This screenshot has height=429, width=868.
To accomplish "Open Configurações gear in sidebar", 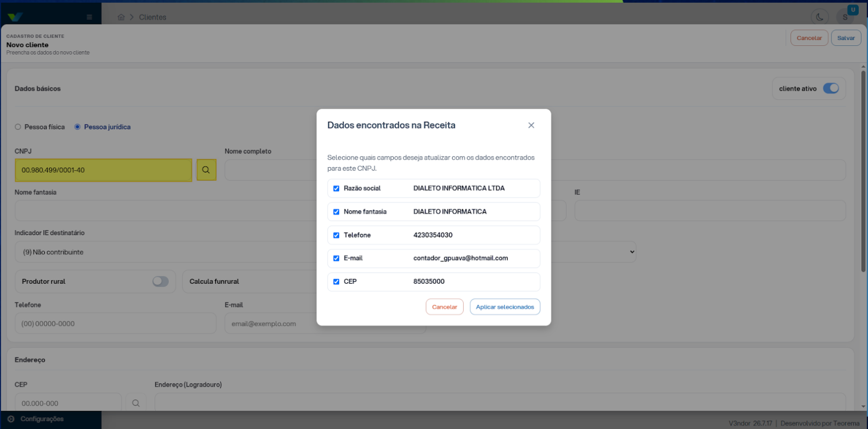I will (11, 419).
